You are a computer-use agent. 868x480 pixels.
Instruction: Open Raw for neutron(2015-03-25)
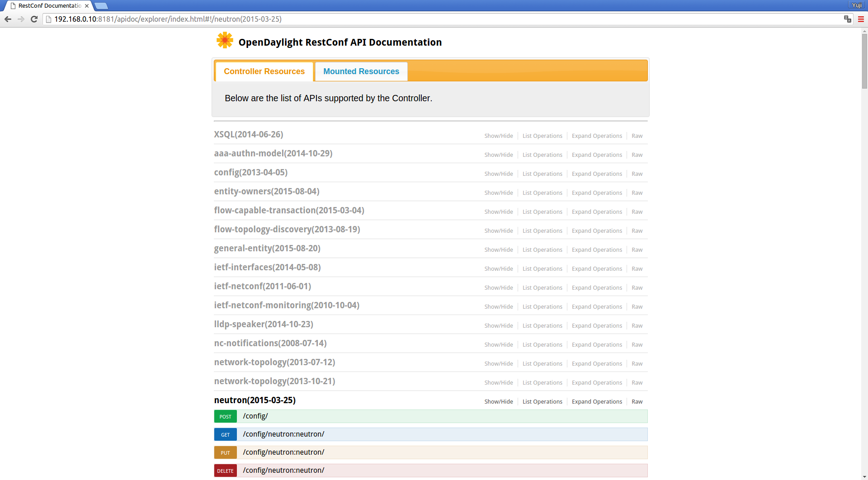pos(637,402)
